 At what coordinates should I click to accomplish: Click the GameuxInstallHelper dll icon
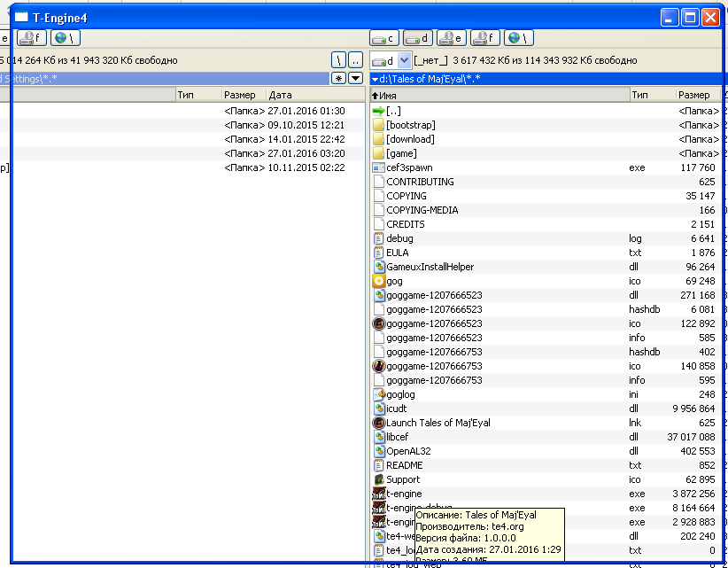coord(379,267)
